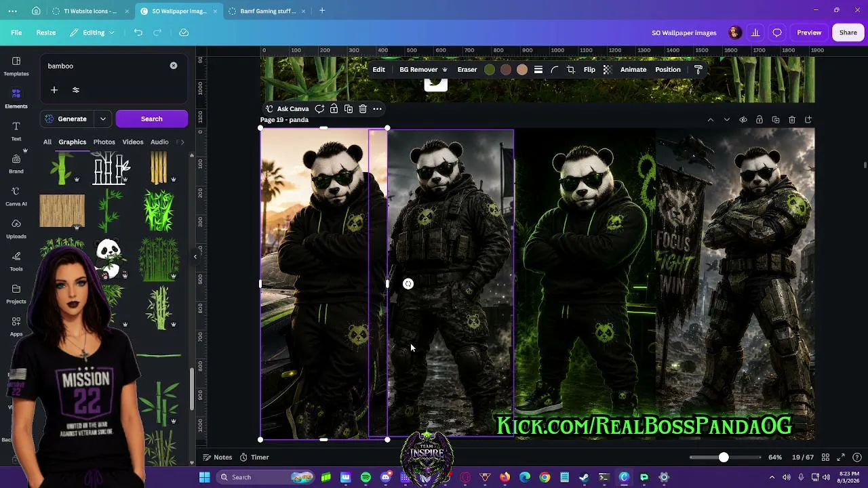Toggle the Timer
Viewport: 868px width, 488px height.
(254, 457)
